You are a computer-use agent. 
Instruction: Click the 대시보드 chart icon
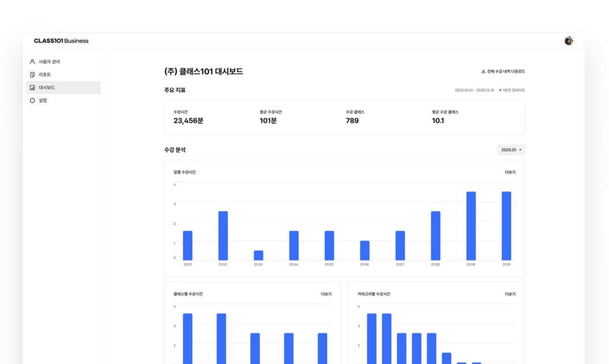point(32,88)
